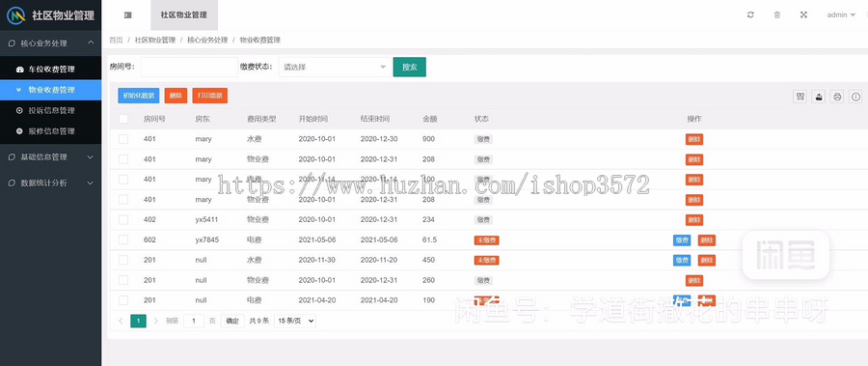Go to next page with right arrow
Image resolution: width=868 pixels, height=366 pixels.
point(156,321)
